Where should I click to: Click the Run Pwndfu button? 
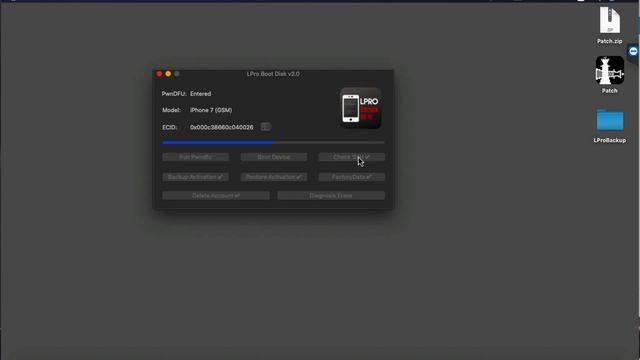[196, 157]
